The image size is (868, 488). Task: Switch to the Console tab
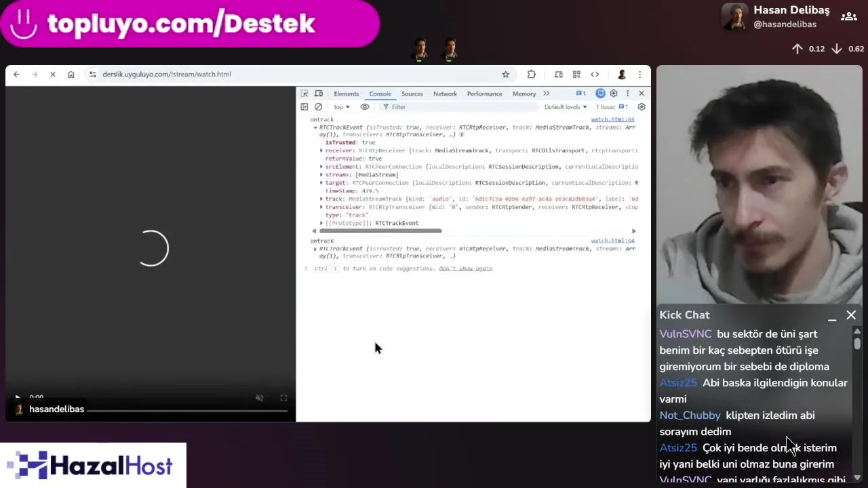point(380,94)
